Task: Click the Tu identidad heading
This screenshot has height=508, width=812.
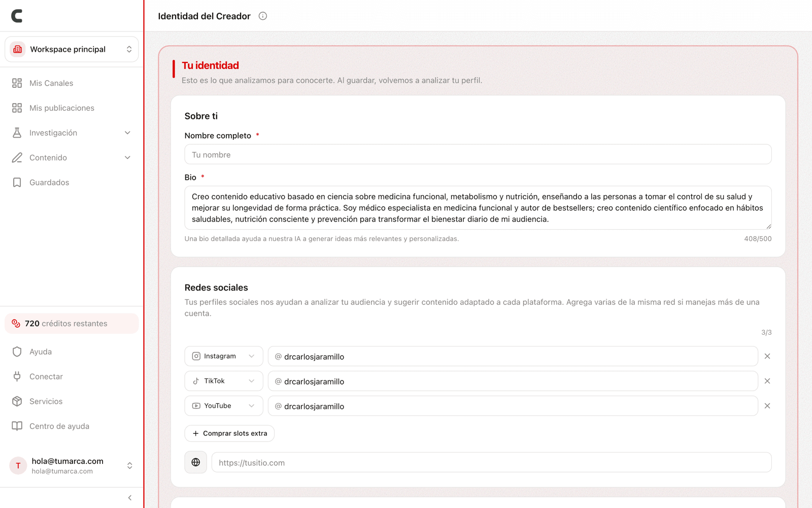Action: click(x=210, y=66)
